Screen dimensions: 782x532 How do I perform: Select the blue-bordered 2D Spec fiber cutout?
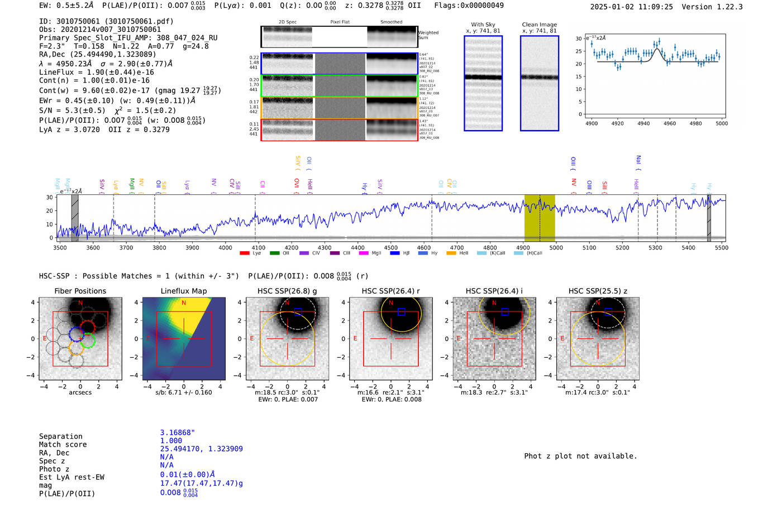[288, 64]
